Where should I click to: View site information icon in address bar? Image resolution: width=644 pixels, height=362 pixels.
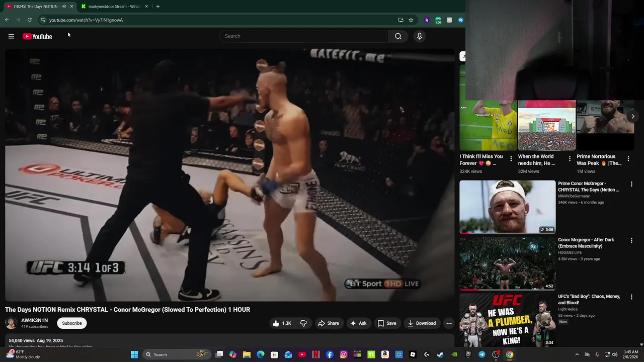click(43, 20)
